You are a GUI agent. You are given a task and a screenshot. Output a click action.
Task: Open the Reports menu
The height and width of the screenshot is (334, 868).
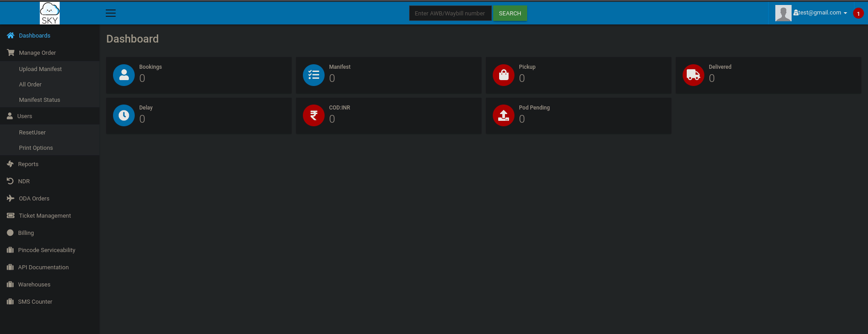[x=50, y=164]
